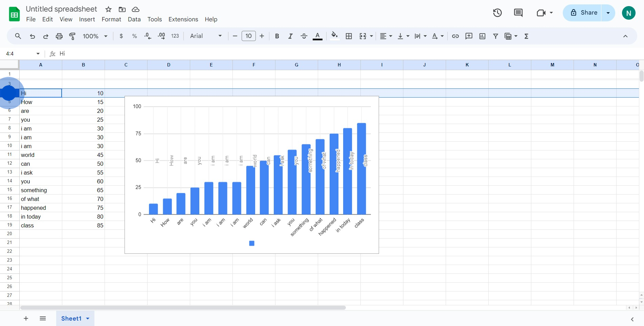This screenshot has width=644, height=326.
Task: Open version history clock icon
Action: click(x=497, y=13)
